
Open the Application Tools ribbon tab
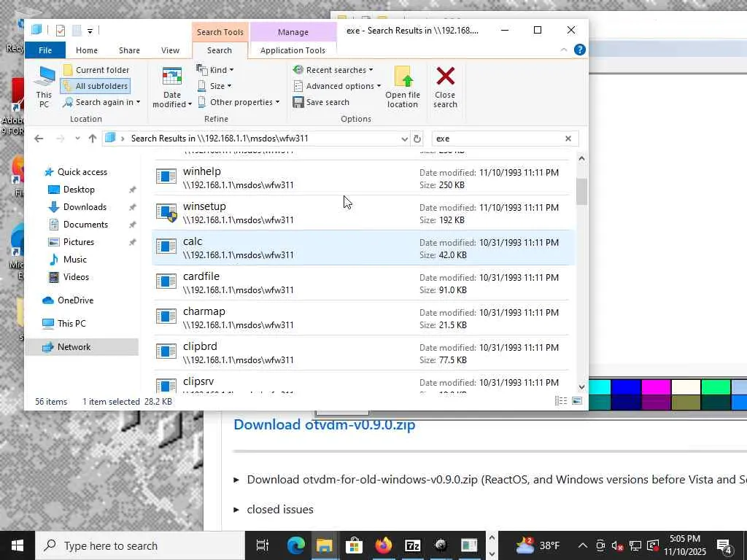(293, 50)
